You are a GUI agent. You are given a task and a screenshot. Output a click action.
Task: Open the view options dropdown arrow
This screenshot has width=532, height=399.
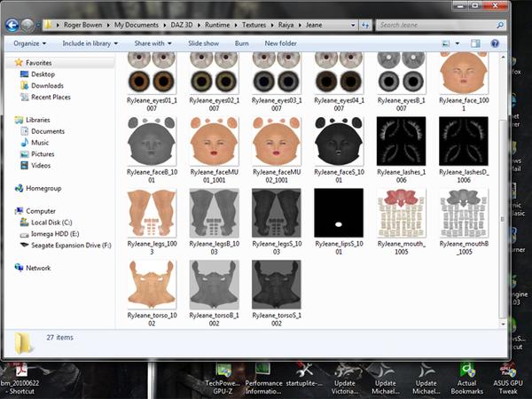click(458, 43)
